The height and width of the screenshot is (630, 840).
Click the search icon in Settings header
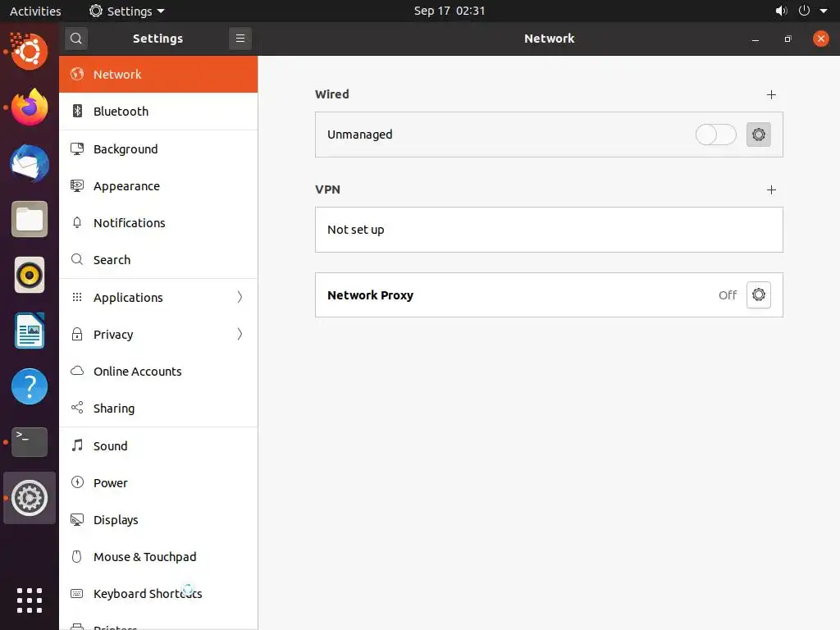(76, 39)
